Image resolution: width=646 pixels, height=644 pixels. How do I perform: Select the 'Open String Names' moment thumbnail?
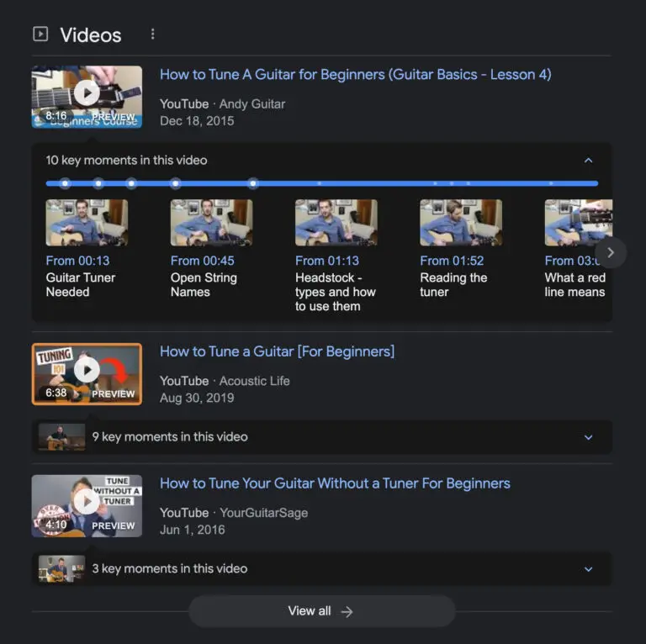(x=211, y=222)
